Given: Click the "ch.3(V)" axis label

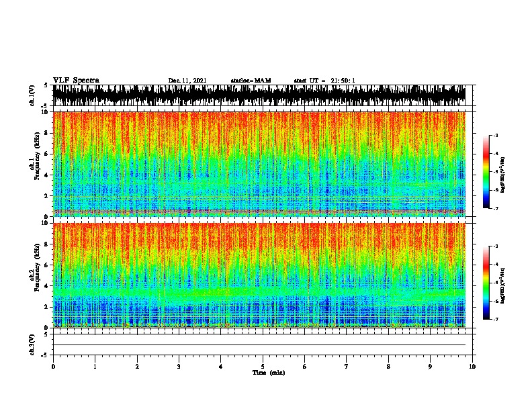Looking at the screenshot, I should [32, 345].
